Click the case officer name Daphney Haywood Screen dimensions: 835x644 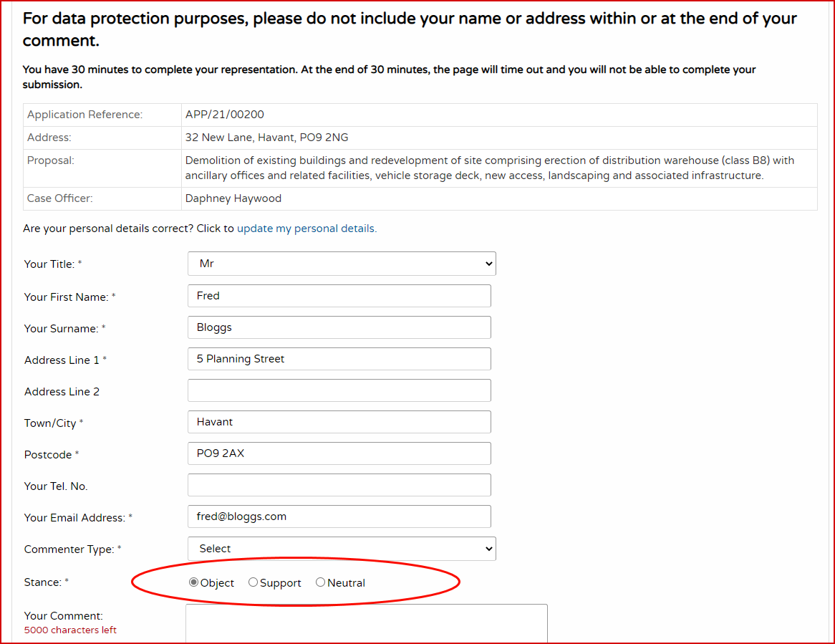[233, 198]
